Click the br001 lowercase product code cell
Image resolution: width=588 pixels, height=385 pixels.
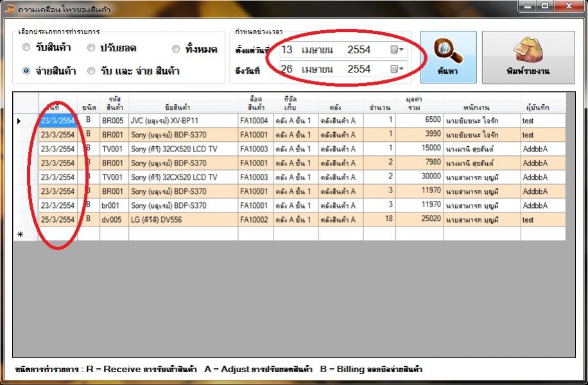(x=114, y=205)
